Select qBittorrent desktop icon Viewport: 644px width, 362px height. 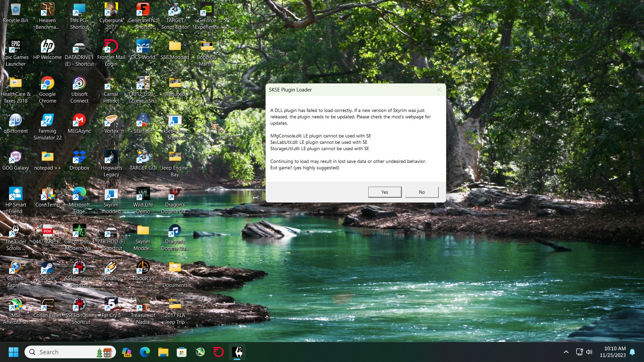(15, 124)
